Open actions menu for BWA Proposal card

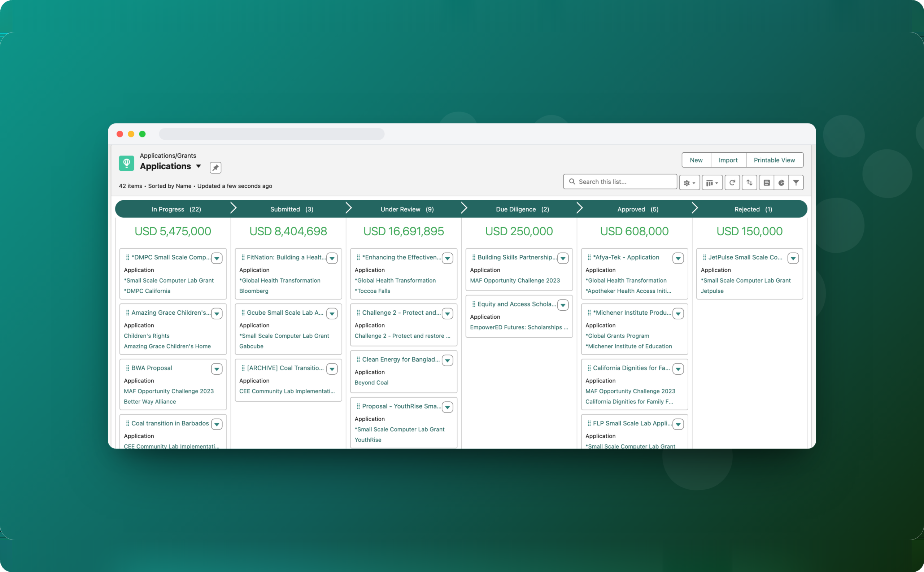(x=217, y=369)
